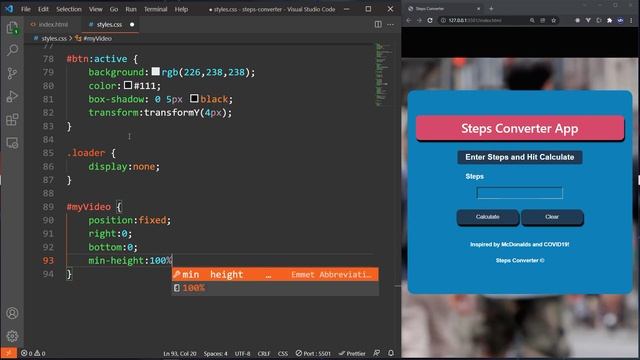Click styles.css in the breadcrumb
The image size is (640, 360).
[53, 38]
